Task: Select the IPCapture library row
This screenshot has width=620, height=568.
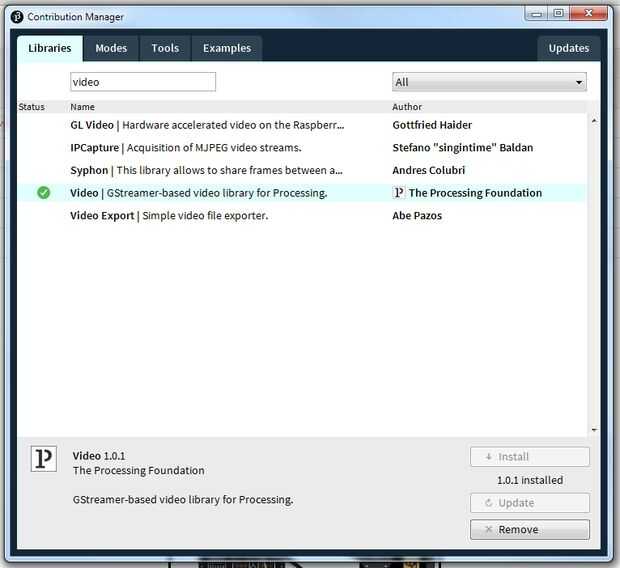Action: [302, 148]
